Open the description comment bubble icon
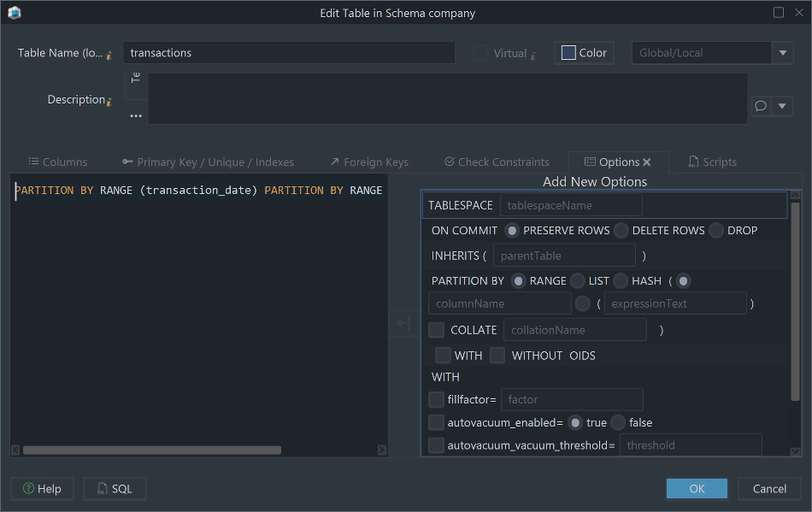Image resolution: width=812 pixels, height=512 pixels. pyautogui.click(x=761, y=106)
